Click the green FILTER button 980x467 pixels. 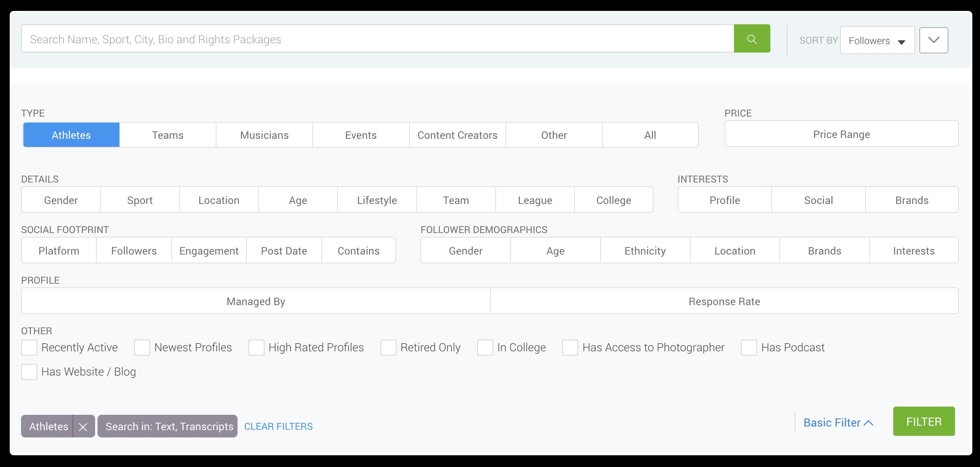tap(923, 421)
